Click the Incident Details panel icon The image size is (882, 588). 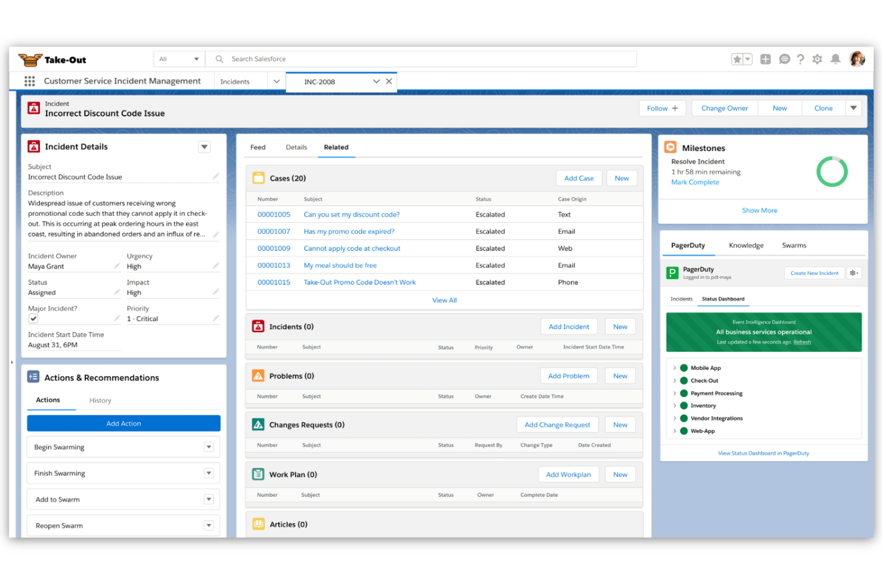(x=34, y=147)
